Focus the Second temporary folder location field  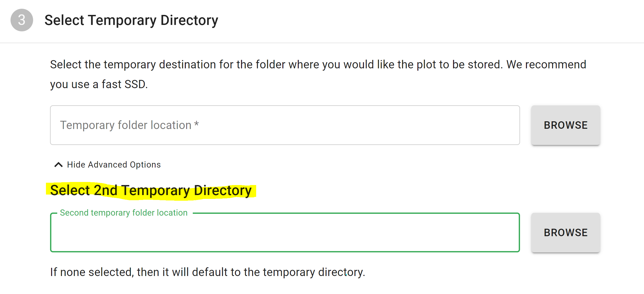[285, 233]
